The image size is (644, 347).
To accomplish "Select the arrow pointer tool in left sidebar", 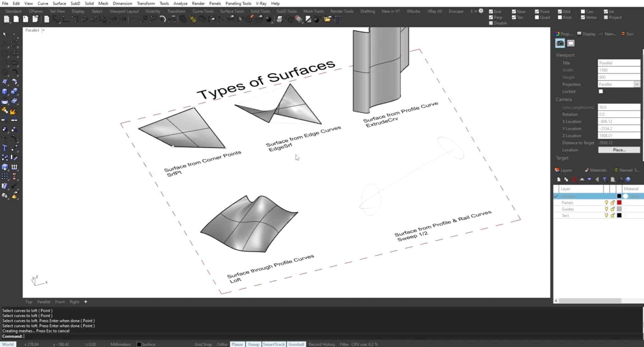I will point(5,34).
